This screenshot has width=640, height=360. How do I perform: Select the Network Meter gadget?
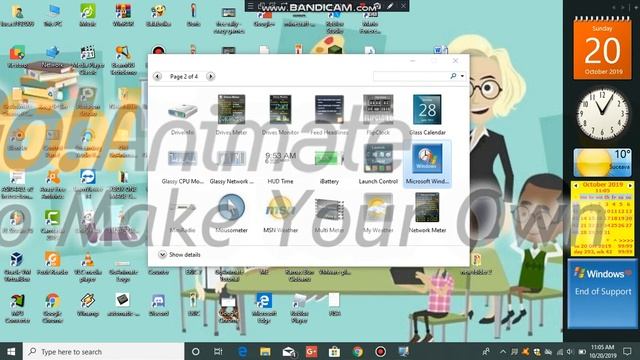tap(427, 213)
